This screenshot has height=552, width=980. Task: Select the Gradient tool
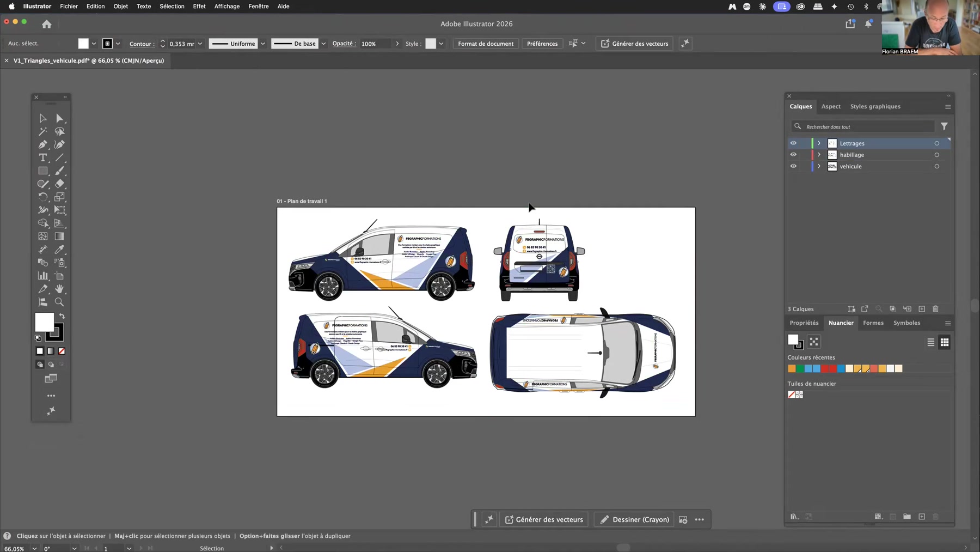coord(59,236)
